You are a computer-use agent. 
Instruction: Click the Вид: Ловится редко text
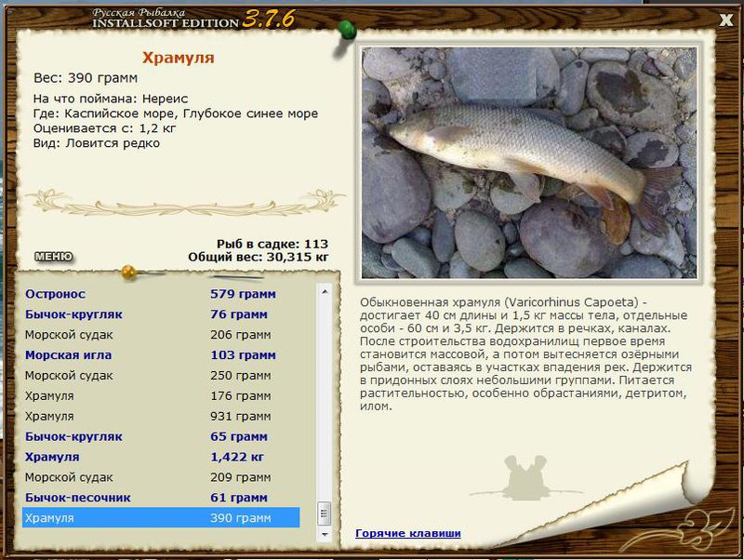[97, 143]
